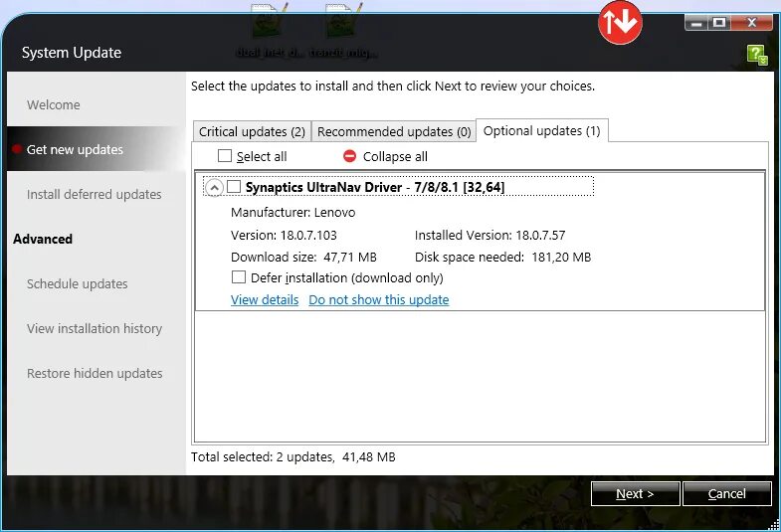This screenshot has height=532, width=781.
Task: Switch to Recommended updates (0) tab
Action: pyautogui.click(x=394, y=131)
